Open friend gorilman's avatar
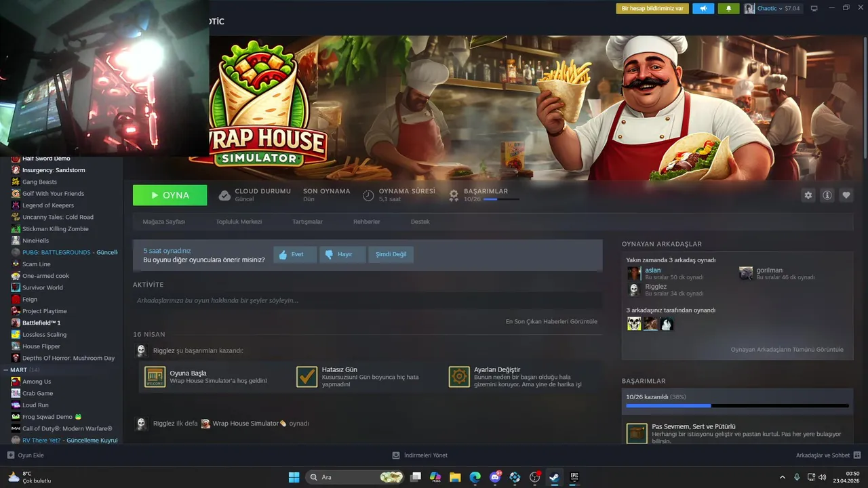The height and width of the screenshot is (488, 868). pos(746,273)
